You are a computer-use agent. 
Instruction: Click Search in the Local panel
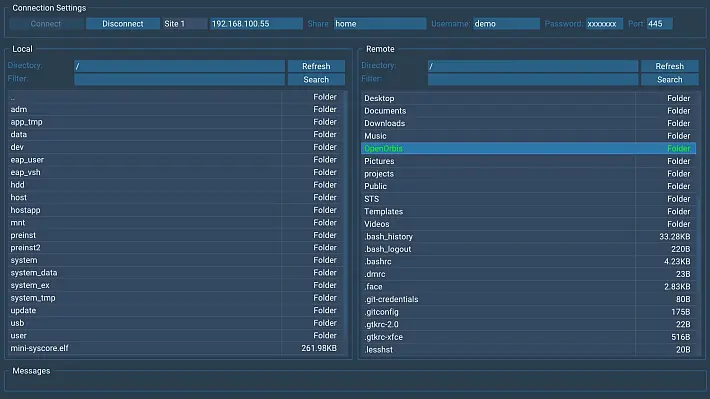click(x=316, y=79)
